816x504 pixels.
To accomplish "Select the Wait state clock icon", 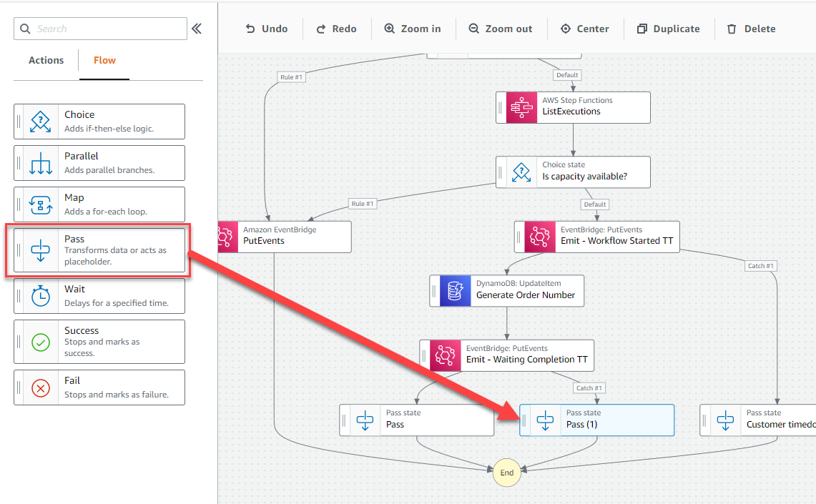I will (x=41, y=296).
